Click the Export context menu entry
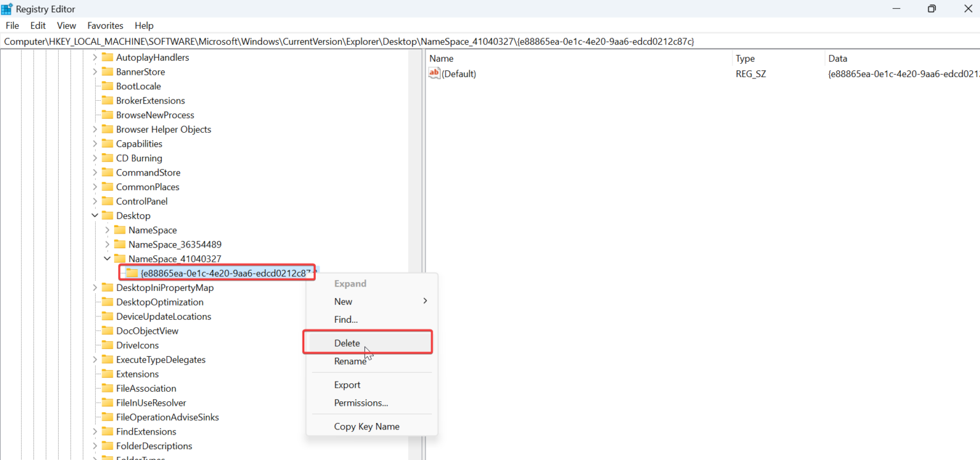 [347, 384]
